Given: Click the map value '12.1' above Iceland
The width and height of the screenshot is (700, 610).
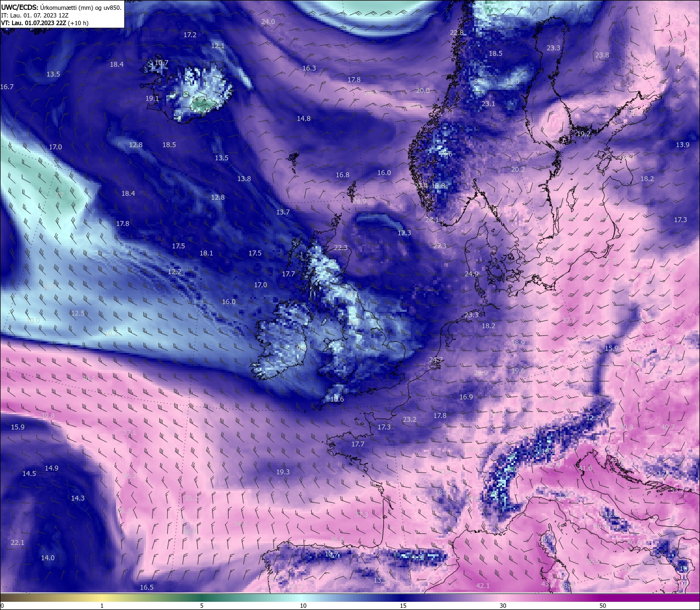Looking at the screenshot, I should coord(218,46).
